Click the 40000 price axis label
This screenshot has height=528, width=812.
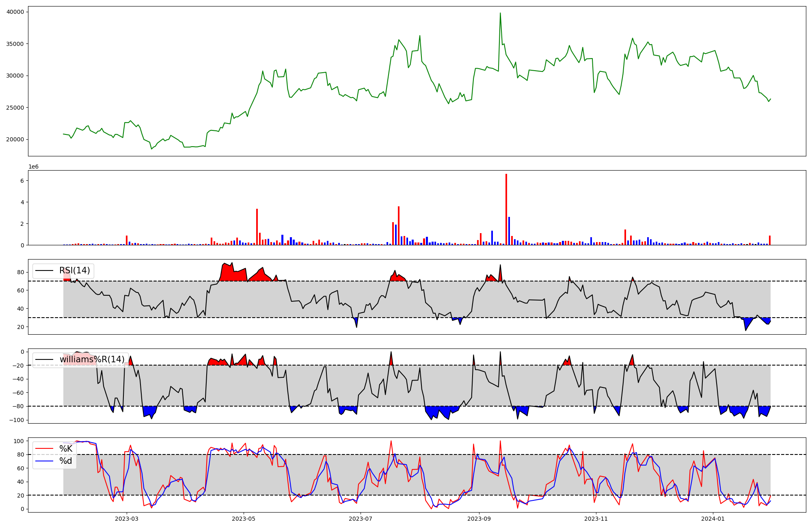(x=15, y=12)
